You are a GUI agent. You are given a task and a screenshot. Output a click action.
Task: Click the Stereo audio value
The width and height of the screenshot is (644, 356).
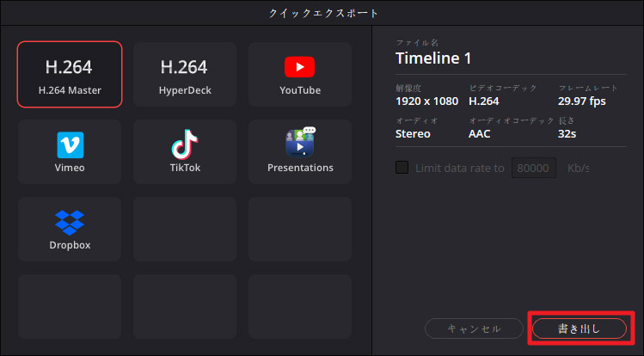413,134
